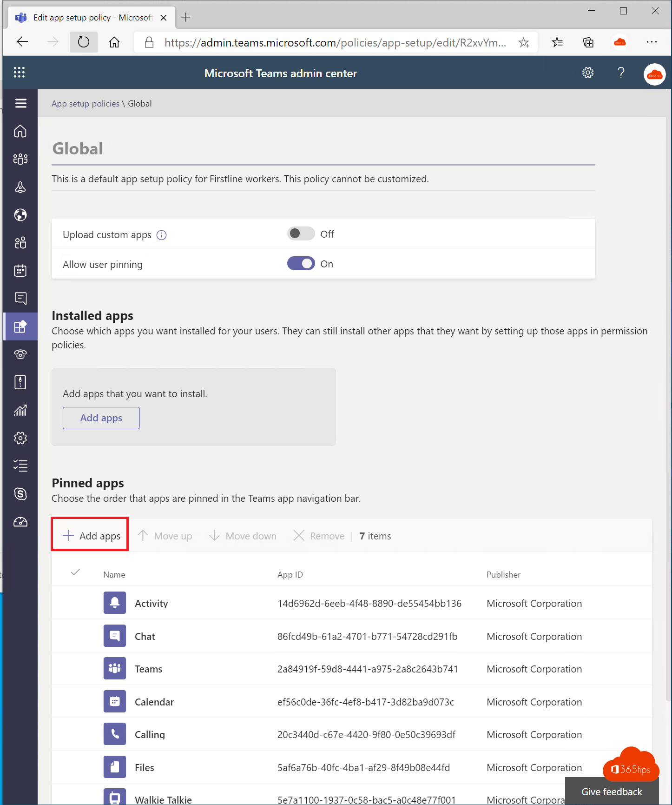Open browser settings and more menu
This screenshot has height=805, width=672.
[x=652, y=42]
